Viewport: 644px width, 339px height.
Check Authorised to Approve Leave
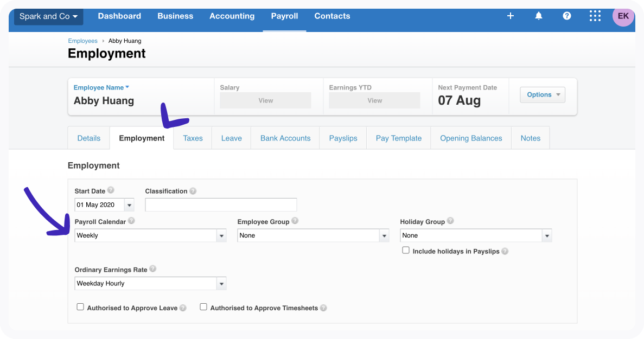pyautogui.click(x=80, y=307)
